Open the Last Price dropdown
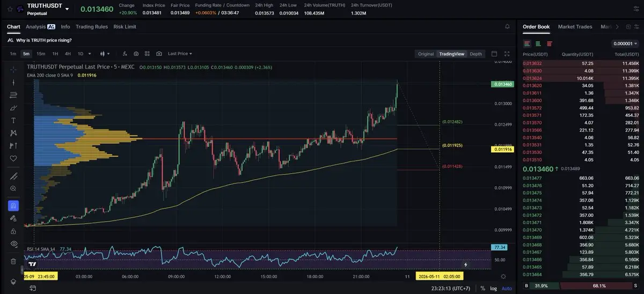644x294 pixels. [180, 54]
